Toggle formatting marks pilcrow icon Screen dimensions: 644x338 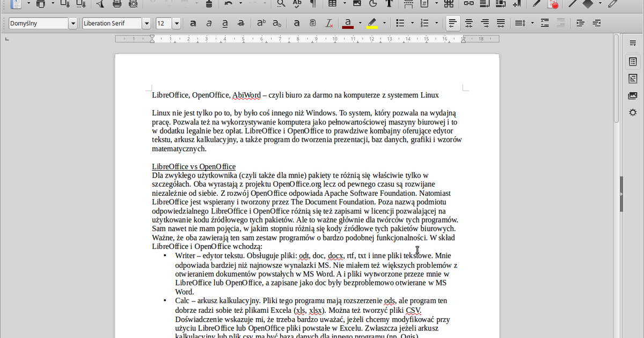pyautogui.click(x=312, y=4)
